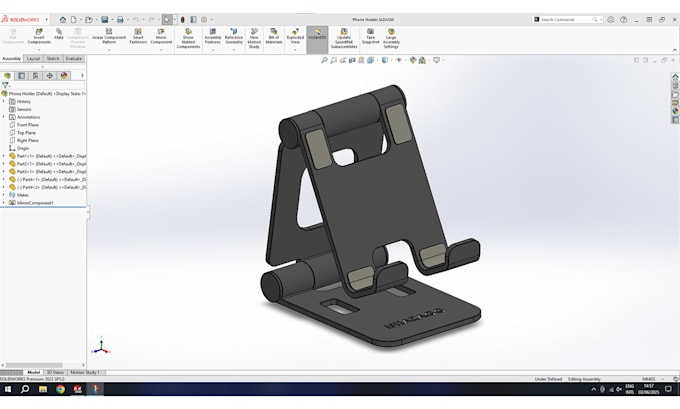
Task: Open dropdown under Reference Geometry
Action: (x=234, y=49)
